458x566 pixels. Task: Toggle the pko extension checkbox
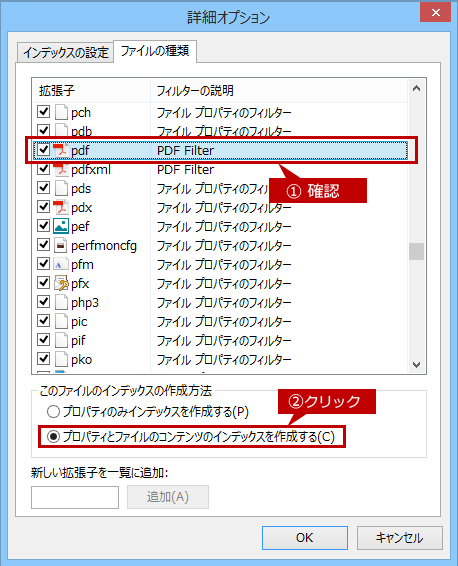[43, 358]
